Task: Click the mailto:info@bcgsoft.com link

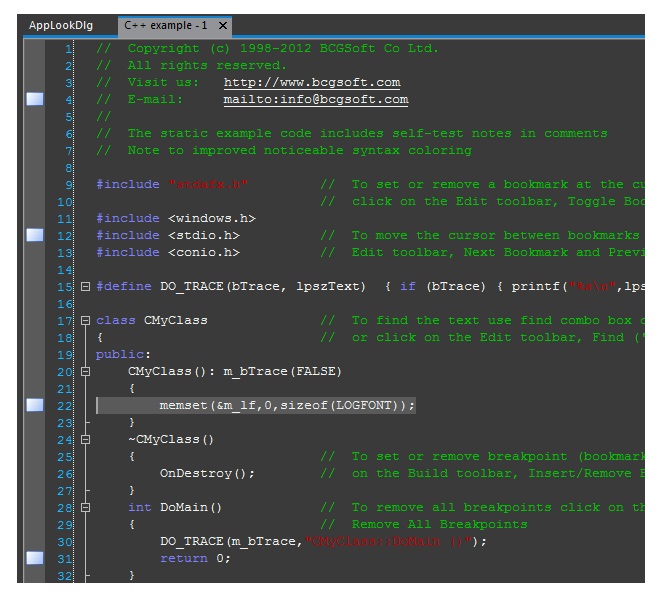Action: (x=315, y=100)
